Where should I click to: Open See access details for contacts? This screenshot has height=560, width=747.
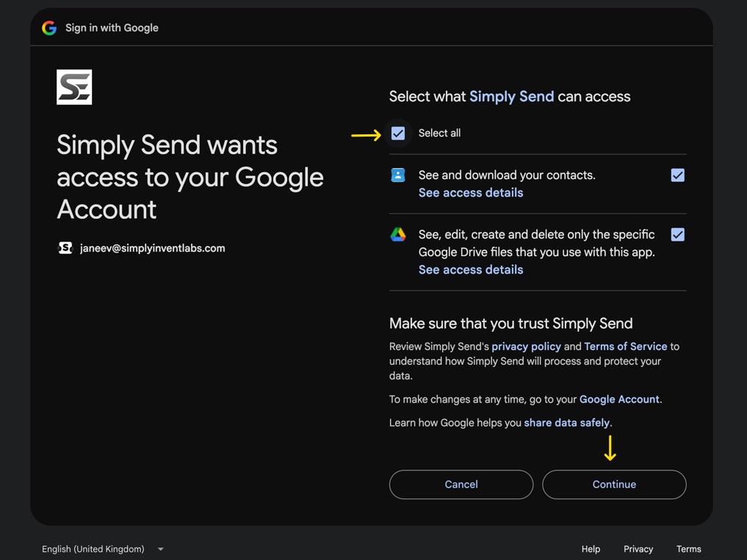coord(471,193)
